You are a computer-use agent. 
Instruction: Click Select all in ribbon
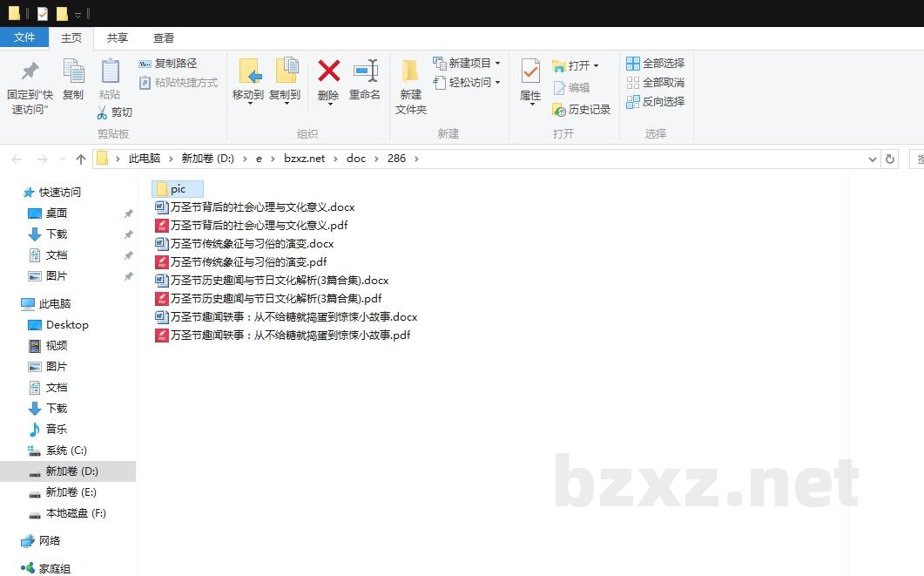pos(655,64)
